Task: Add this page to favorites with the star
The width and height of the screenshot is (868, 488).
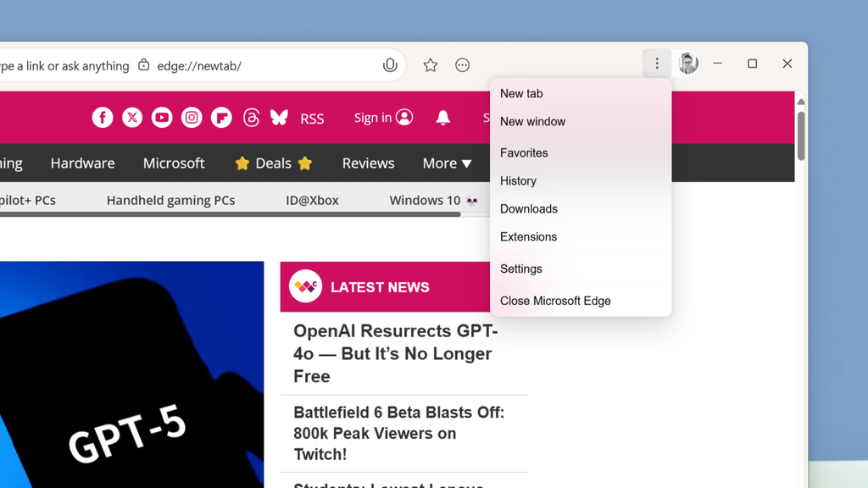Action: tap(430, 64)
